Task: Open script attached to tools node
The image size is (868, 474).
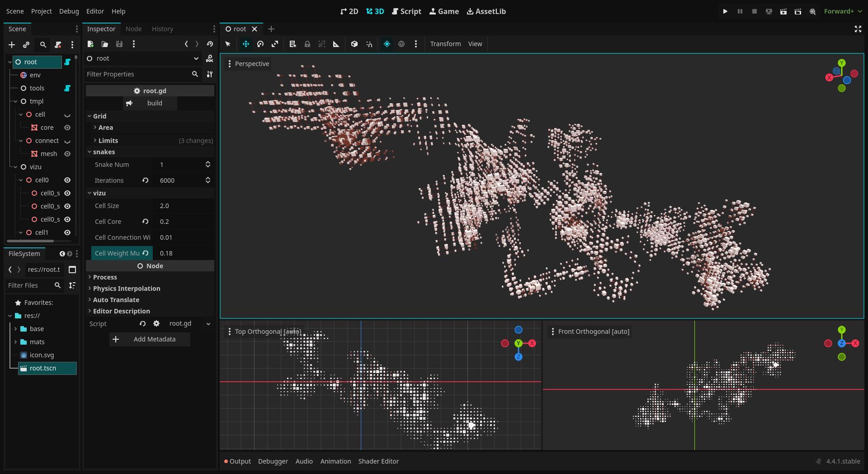Action: tap(67, 88)
